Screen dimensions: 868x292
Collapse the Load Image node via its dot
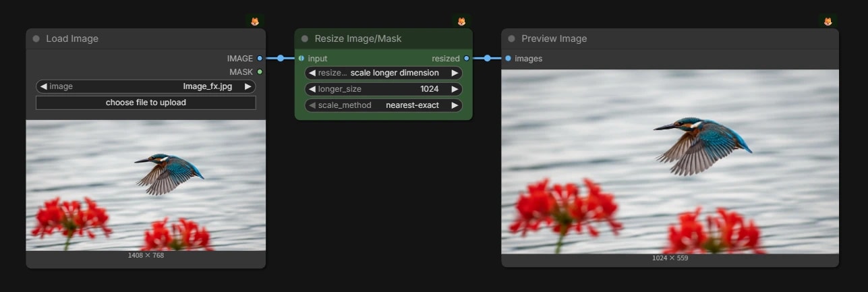[x=36, y=39]
